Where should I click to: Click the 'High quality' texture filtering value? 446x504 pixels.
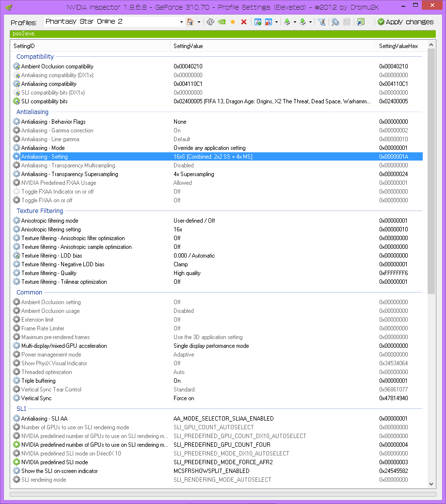187,273
